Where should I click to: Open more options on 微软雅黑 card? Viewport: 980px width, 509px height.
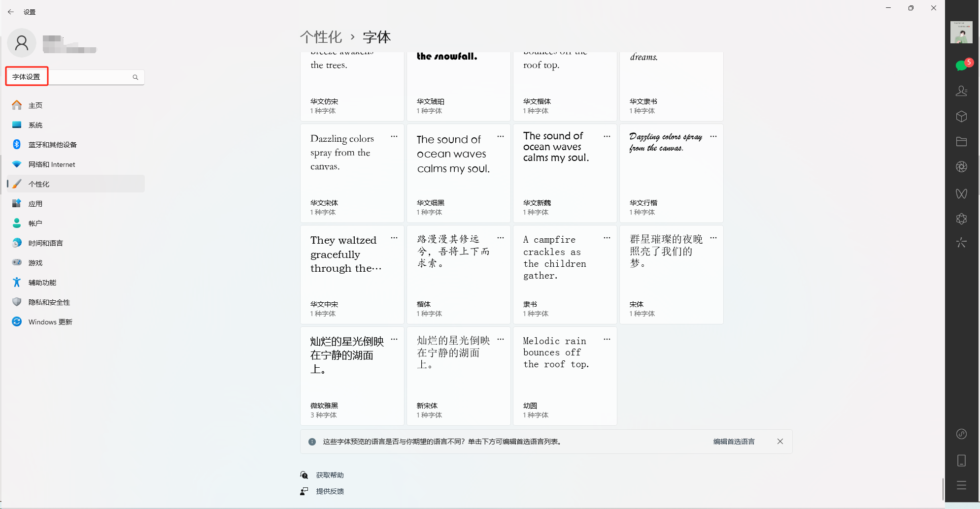pos(394,339)
